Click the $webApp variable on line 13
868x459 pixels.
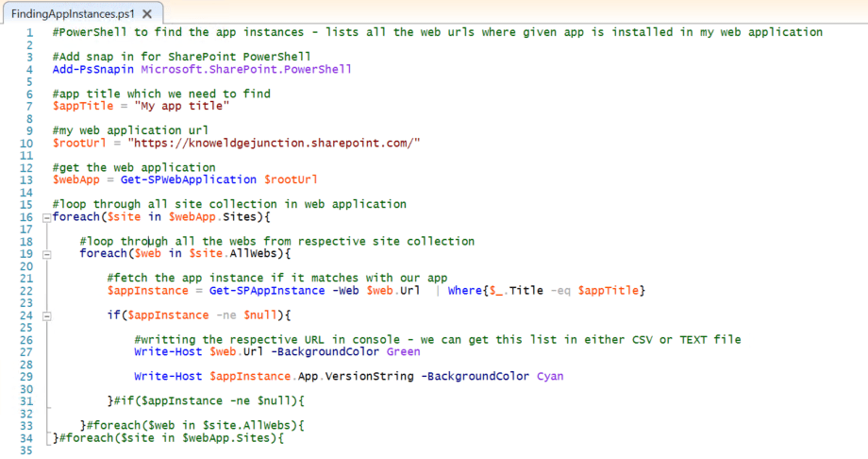point(75,179)
